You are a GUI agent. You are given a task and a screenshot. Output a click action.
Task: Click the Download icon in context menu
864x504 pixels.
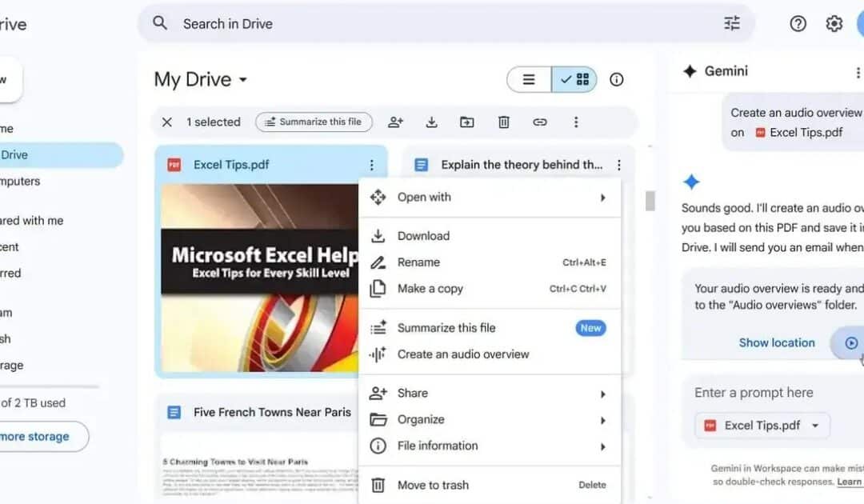click(378, 236)
